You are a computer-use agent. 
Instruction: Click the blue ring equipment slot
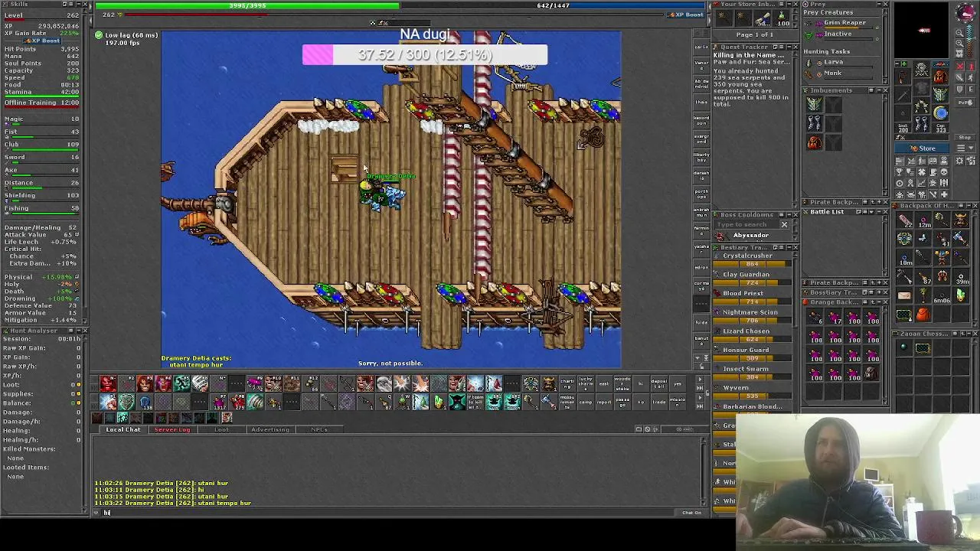point(941,112)
